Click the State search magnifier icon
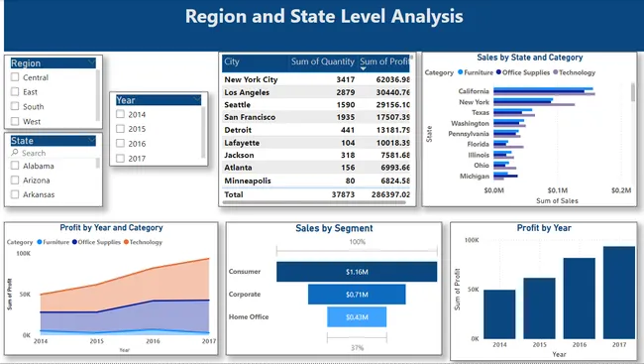Image resolution: width=644 pixels, height=364 pixels. (15, 153)
